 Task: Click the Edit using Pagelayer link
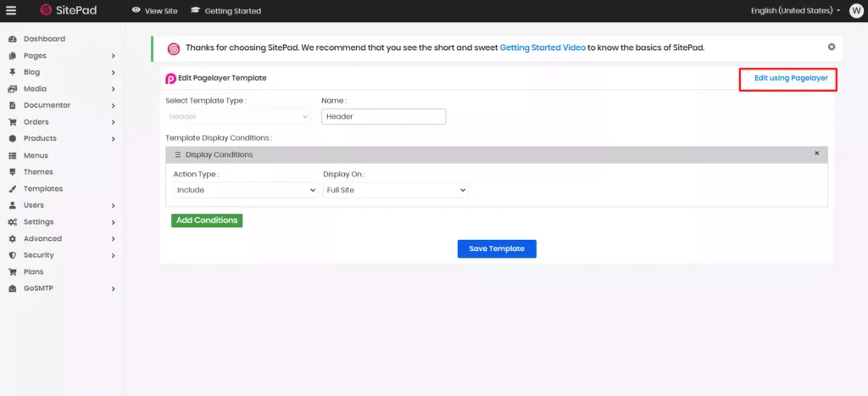791,78
